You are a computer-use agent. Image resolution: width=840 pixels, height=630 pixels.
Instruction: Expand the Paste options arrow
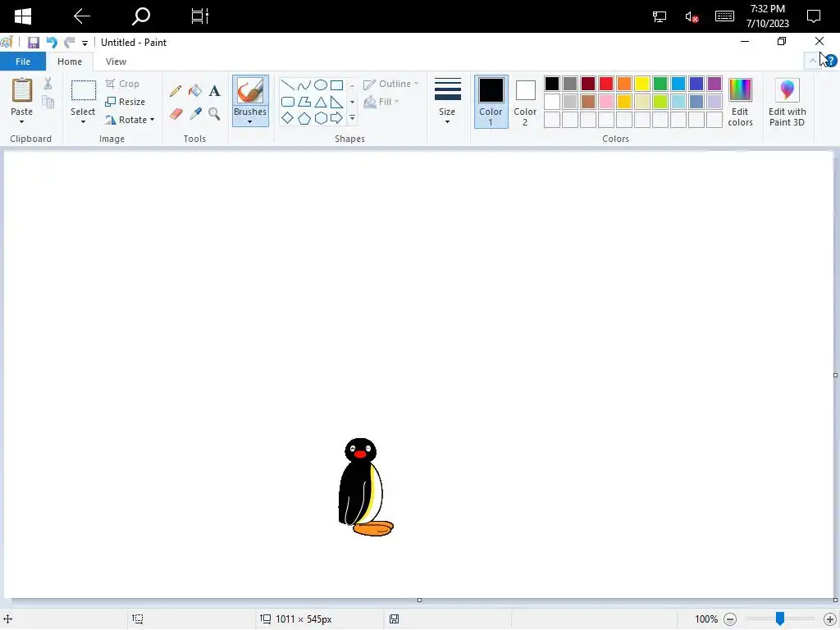[21, 121]
